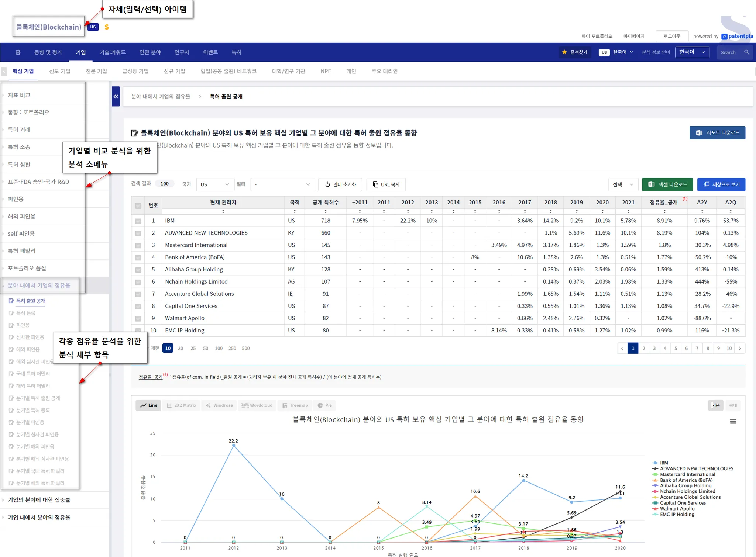Click the search magnifier icon
Screen dimensions: 756x557
coord(746,52)
